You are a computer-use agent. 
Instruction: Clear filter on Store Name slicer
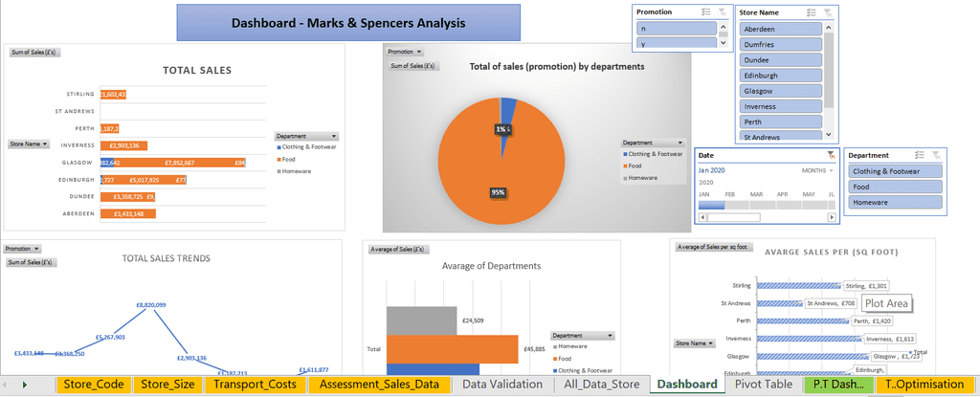point(828,12)
